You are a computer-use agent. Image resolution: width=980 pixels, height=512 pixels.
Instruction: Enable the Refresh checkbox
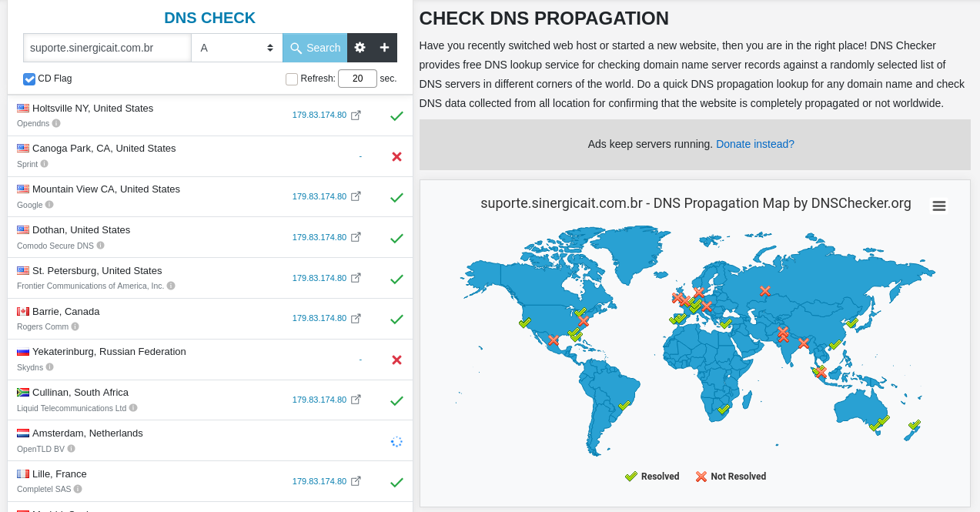pyautogui.click(x=292, y=79)
